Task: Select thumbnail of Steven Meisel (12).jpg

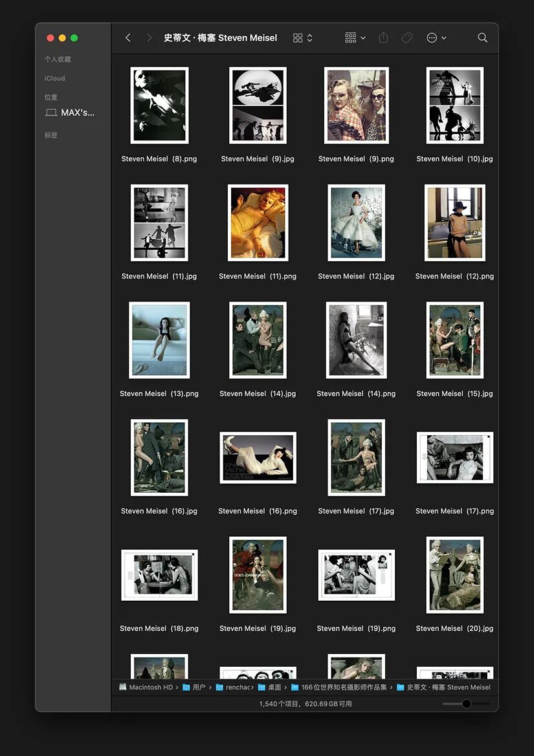Action: coord(356,222)
